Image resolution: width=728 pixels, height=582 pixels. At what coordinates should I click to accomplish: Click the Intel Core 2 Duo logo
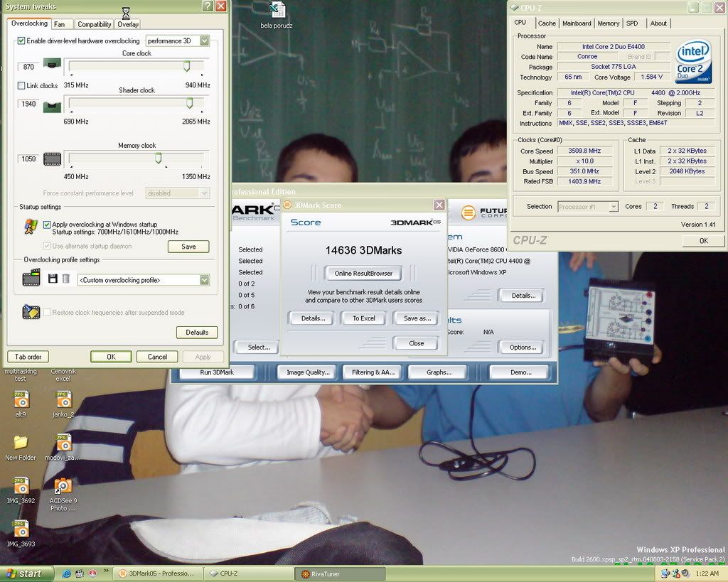pos(693,63)
